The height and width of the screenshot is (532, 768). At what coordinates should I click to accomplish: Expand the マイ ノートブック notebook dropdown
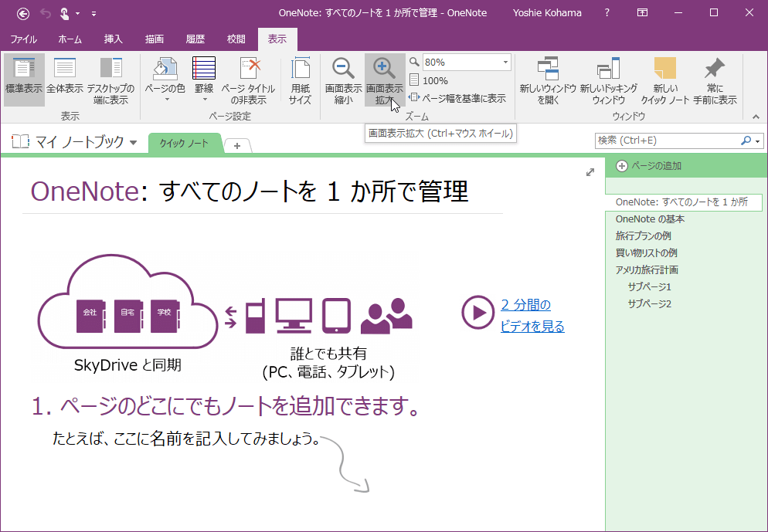pyautogui.click(x=133, y=142)
